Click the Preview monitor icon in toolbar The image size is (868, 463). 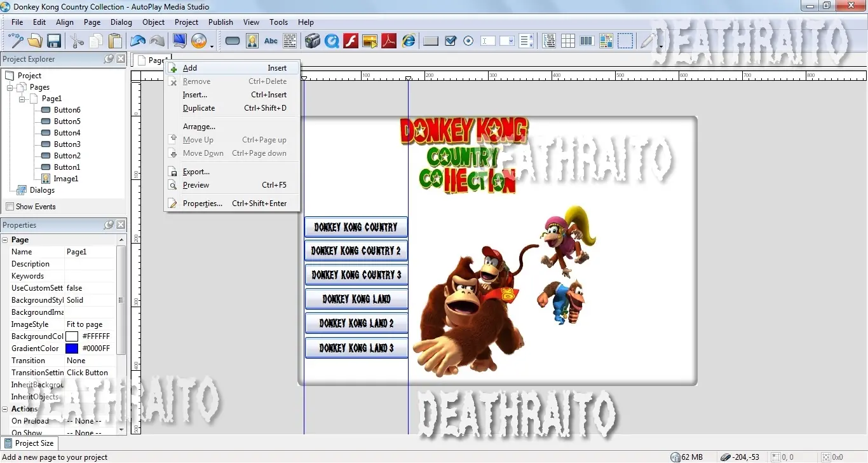click(x=180, y=41)
